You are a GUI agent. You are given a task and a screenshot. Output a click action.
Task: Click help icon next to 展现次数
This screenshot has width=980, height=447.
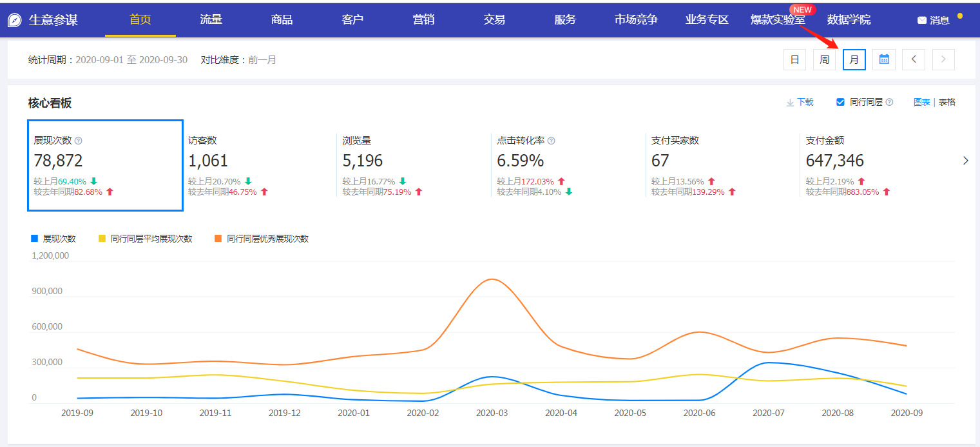click(x=79, y=141)
